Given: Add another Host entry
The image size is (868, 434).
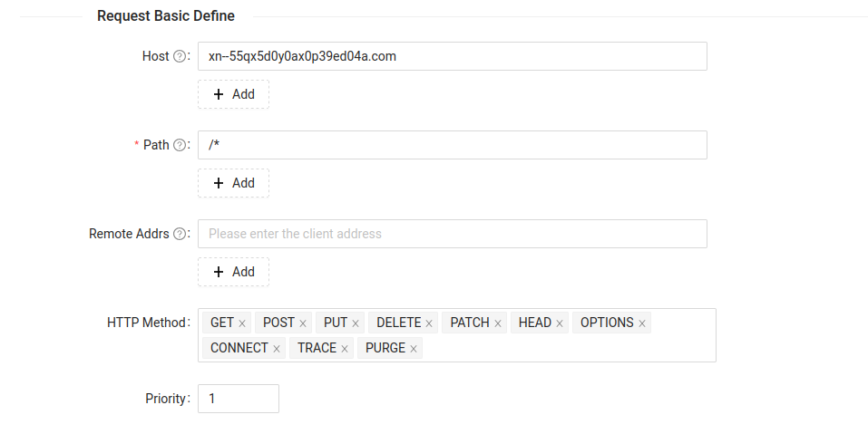Looking at the screenshot, I should coord(234,94).
